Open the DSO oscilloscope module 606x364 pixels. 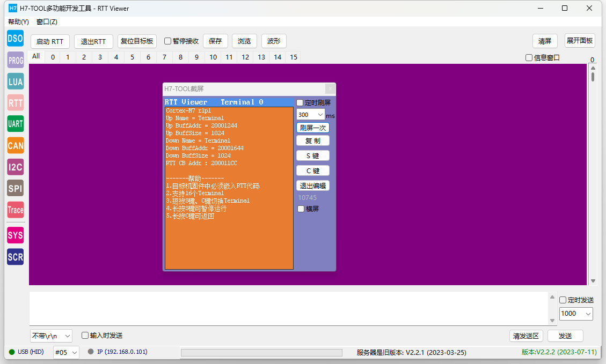click(16, 39)
